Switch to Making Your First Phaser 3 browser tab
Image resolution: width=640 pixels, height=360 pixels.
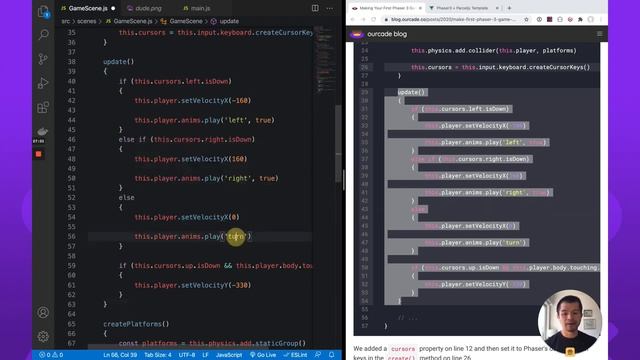tap(387, 8)
